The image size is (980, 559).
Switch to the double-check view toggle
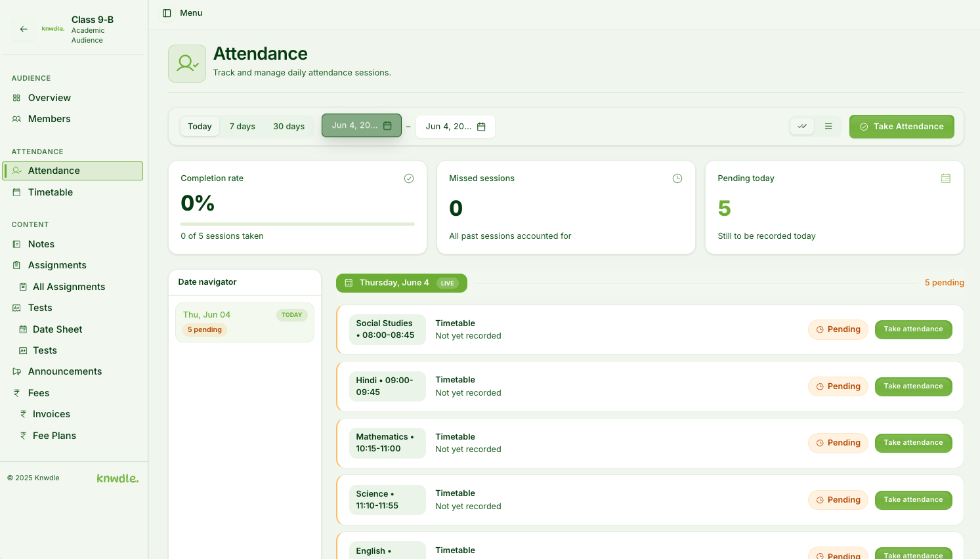[802, 127]
